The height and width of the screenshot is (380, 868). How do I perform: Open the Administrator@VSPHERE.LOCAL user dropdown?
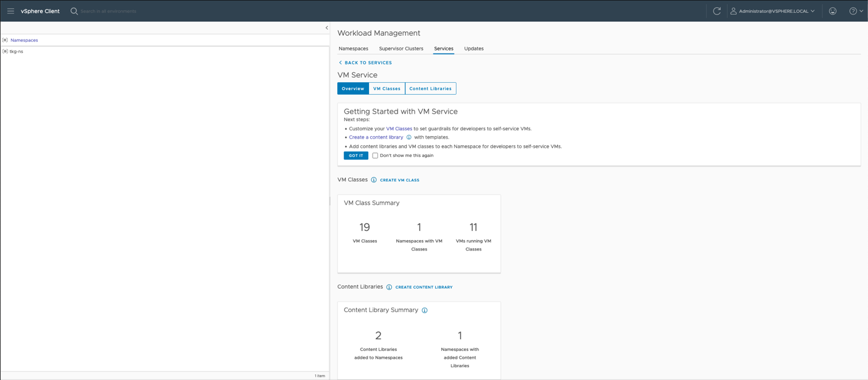(773, 11)
